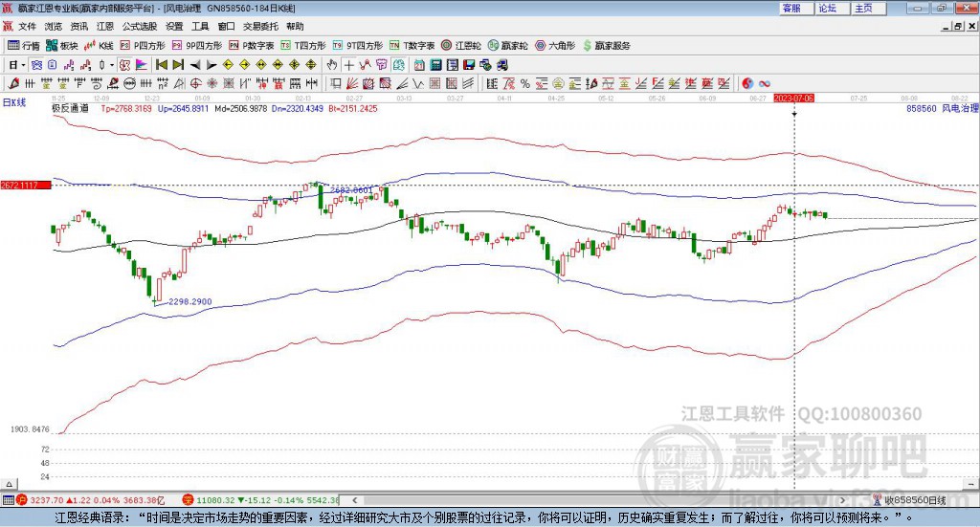Image resolution: width=980 pixels, height=527 pixels.
Task: Click the black right arrow icon
Action: pos(212,65)
